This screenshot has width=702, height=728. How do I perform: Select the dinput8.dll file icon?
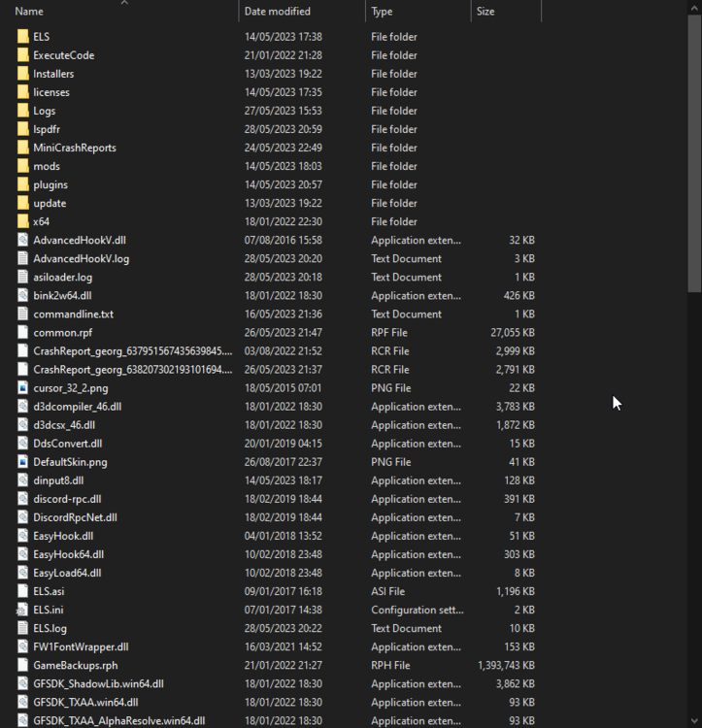22,480
